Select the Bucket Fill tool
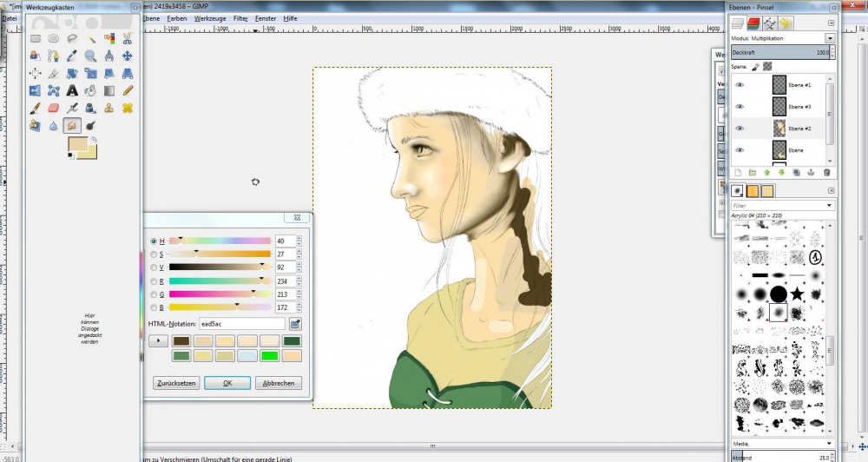 pos(91,90)
